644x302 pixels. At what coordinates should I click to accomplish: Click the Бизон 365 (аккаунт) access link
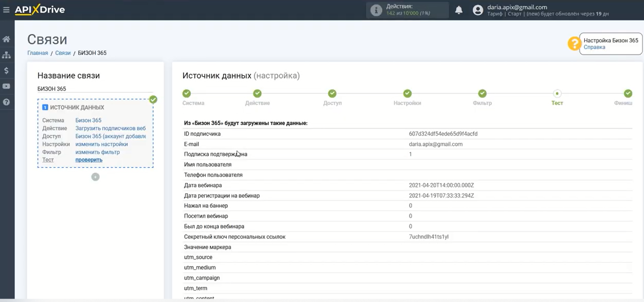(110, 136)
